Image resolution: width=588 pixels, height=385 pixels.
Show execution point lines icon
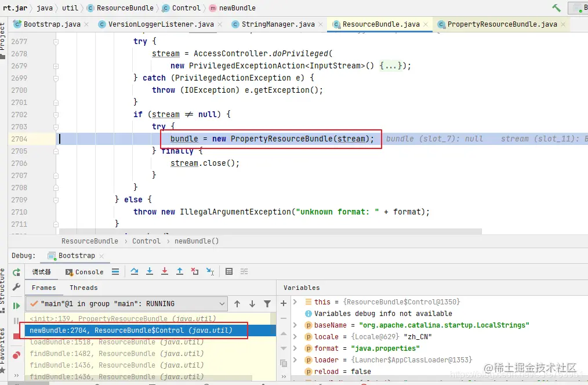(x=115, y=272)
